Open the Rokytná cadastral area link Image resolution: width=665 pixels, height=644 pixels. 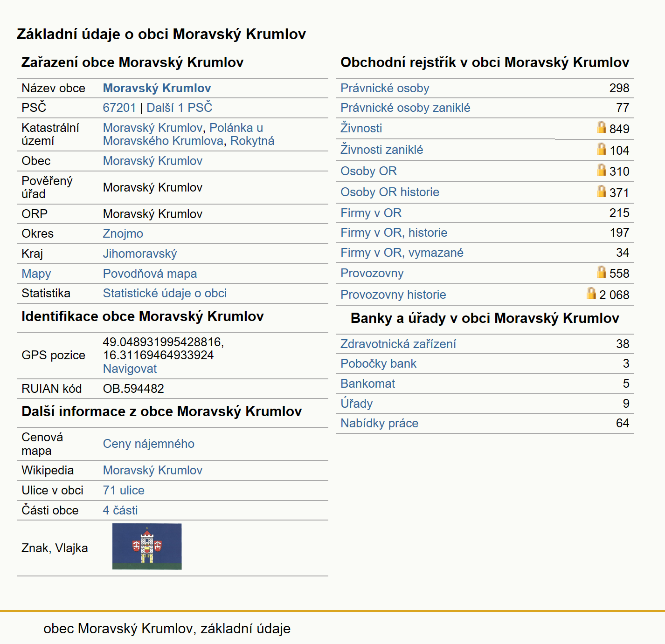point(252,141)
